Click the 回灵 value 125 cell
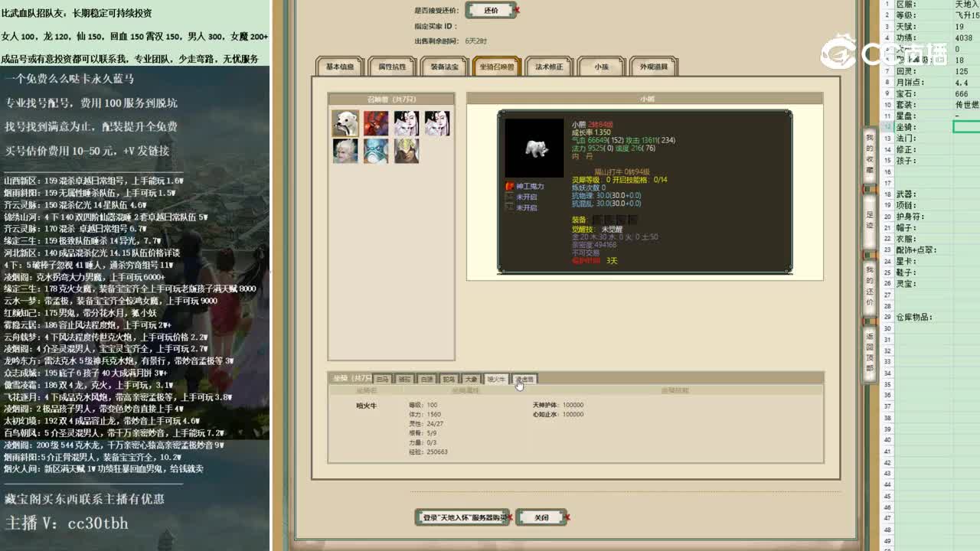The width and height of the screenshot is (980, 551). point(966,71)
